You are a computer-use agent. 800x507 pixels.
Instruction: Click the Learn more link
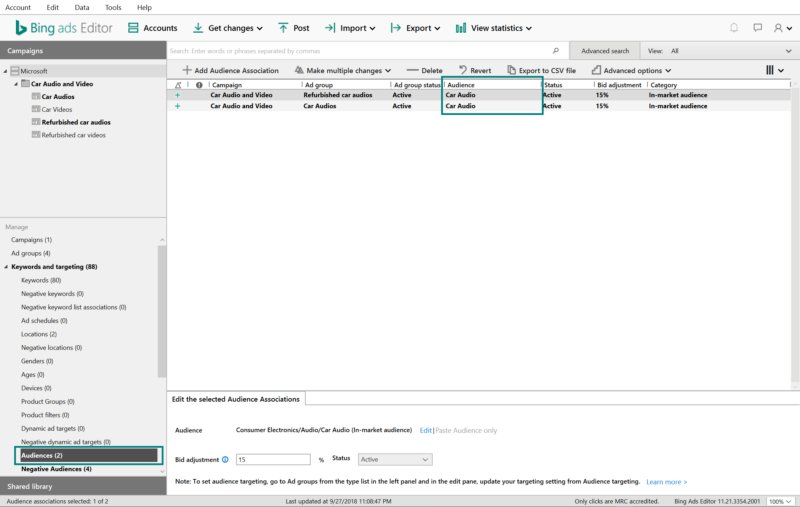pos(666,482)
